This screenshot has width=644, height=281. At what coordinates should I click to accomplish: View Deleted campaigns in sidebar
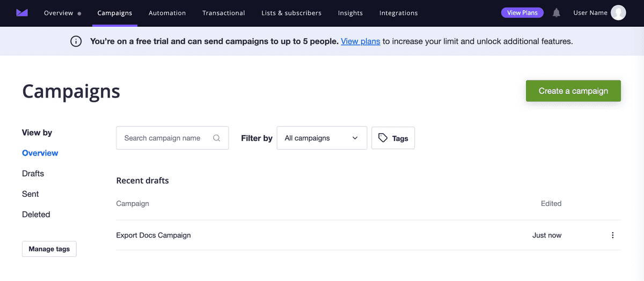pos(36,215)
